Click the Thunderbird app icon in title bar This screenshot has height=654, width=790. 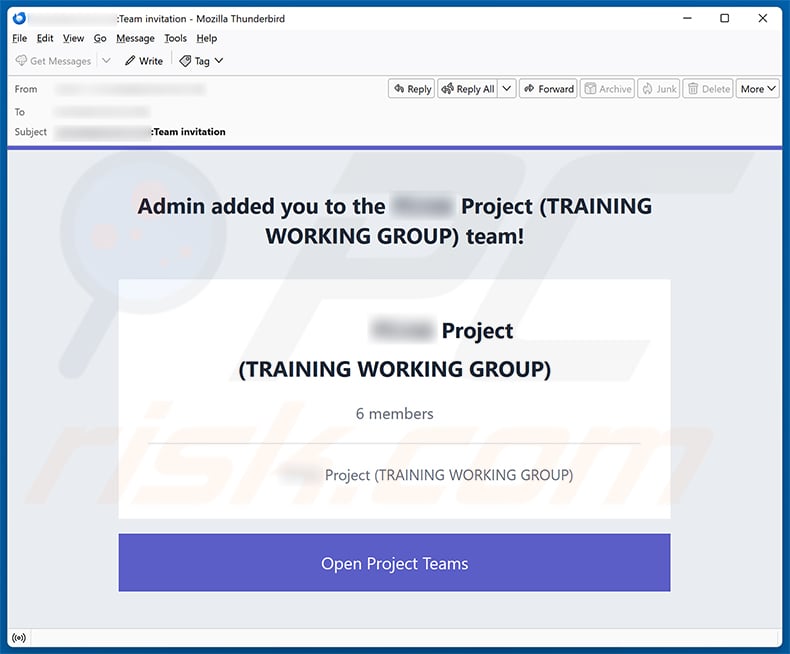pyautogui.click(x=19, y=19)
